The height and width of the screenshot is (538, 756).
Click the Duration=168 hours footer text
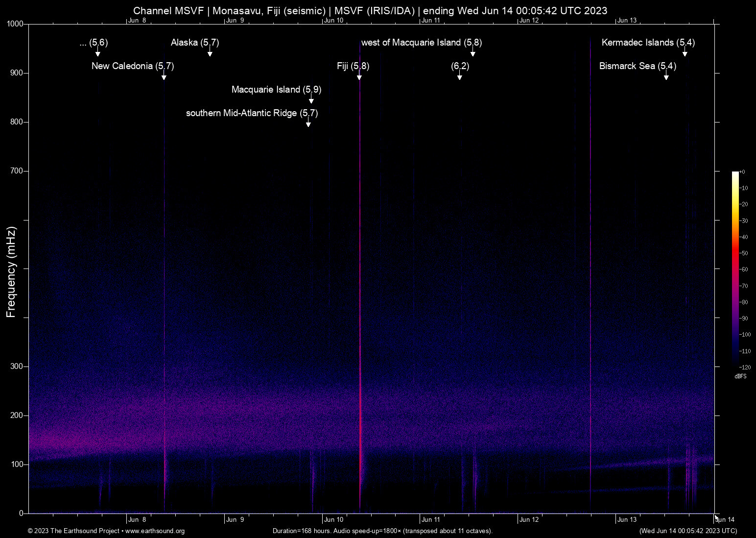coord(382,531)
